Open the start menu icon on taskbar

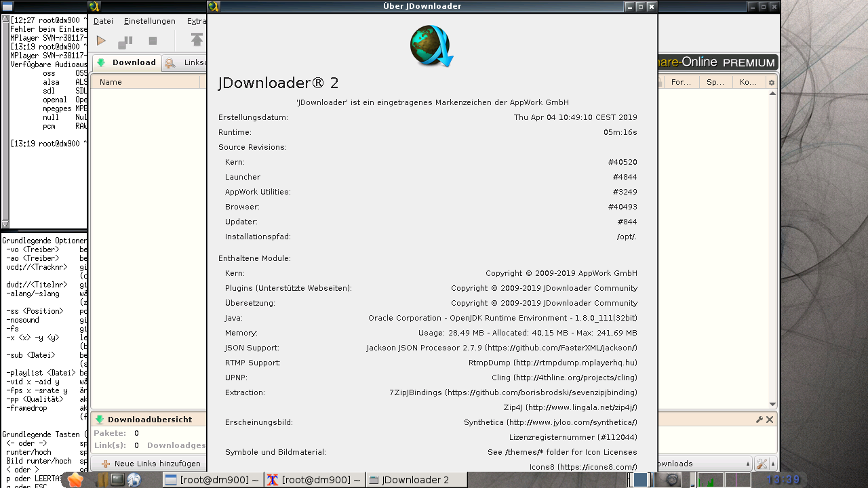click(x=75, y=480)
